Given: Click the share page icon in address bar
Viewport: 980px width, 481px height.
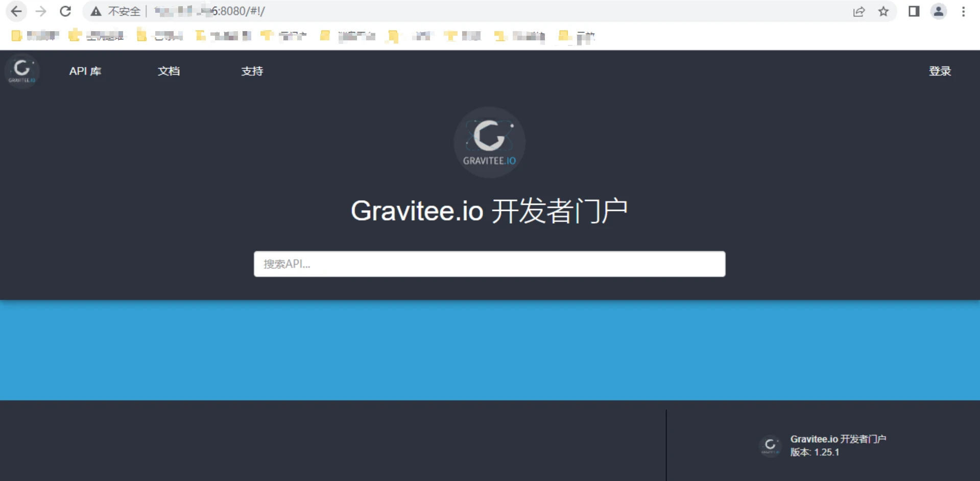Looking at the screenshot, I should click(859, 11).
